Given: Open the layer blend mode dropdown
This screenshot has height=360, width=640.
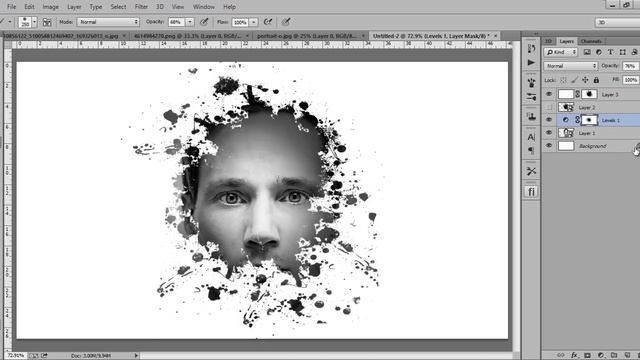Looking at the screenshot, I should [570, 66].
